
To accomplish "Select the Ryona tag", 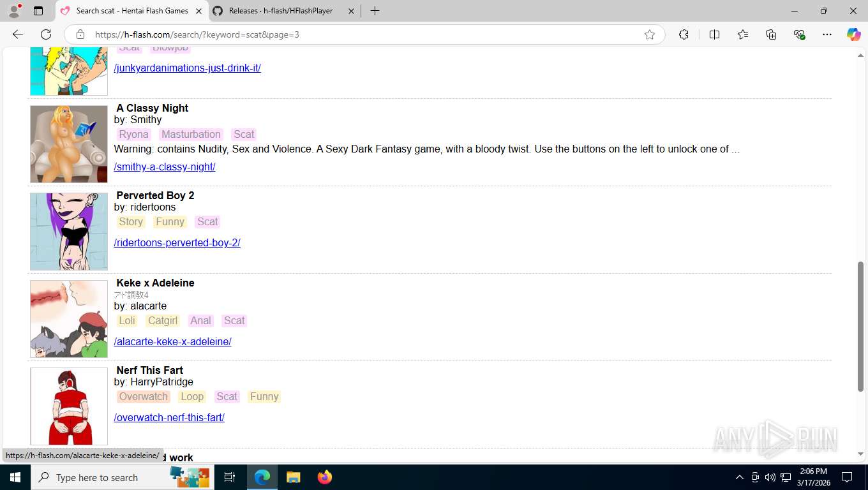I will tap(134, 134).
